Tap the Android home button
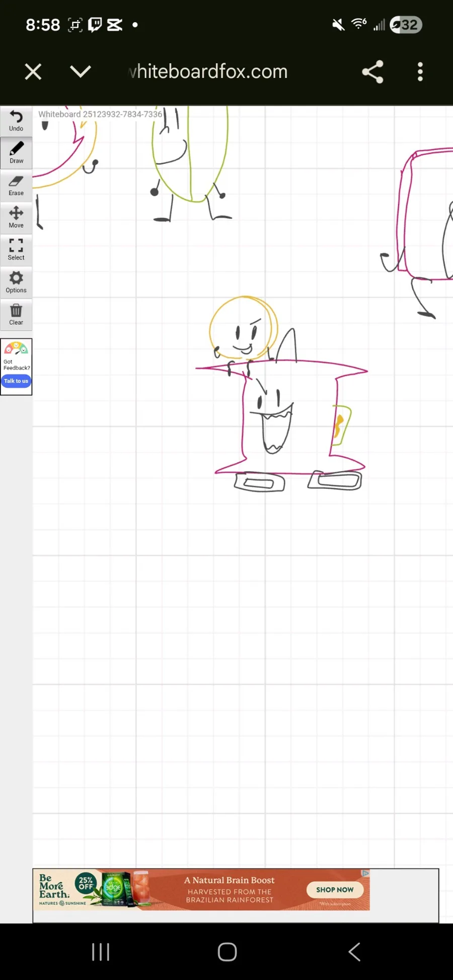 [227, 952]
